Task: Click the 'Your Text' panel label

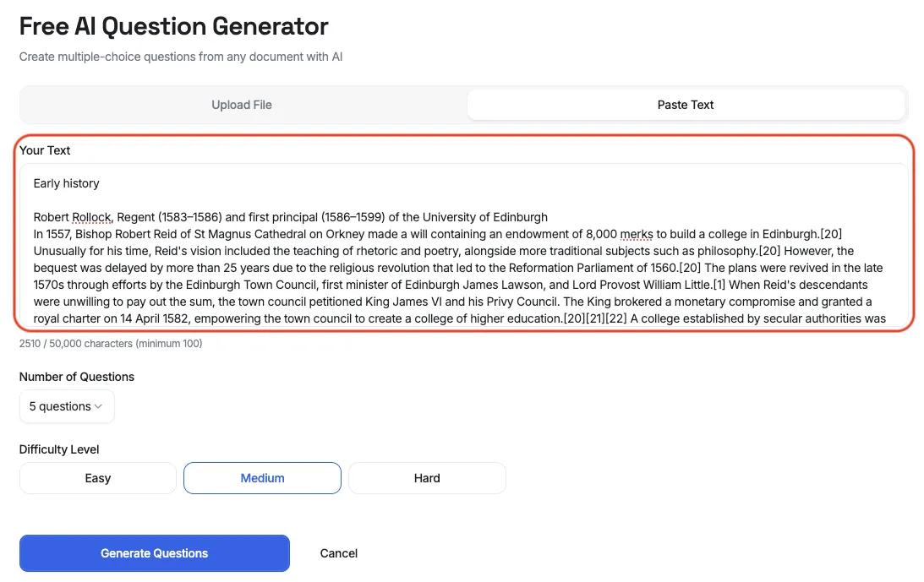Action: pyautogui.click(x=44, y=150)
